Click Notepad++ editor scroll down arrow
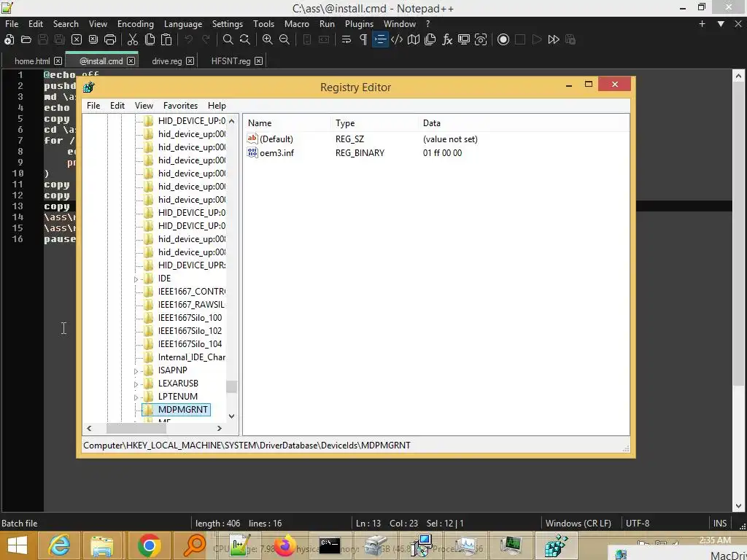747x560 pixels. click(x=738, y=506)
